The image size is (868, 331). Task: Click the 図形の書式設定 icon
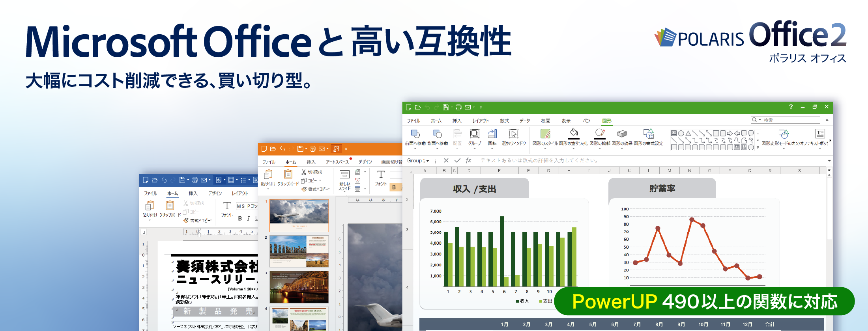point(648,134)
